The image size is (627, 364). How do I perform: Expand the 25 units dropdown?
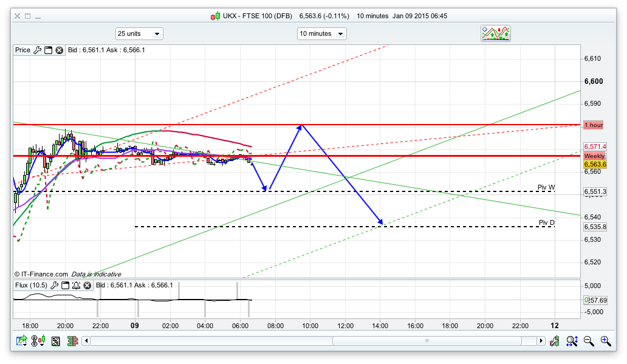(x=139, y=34)
